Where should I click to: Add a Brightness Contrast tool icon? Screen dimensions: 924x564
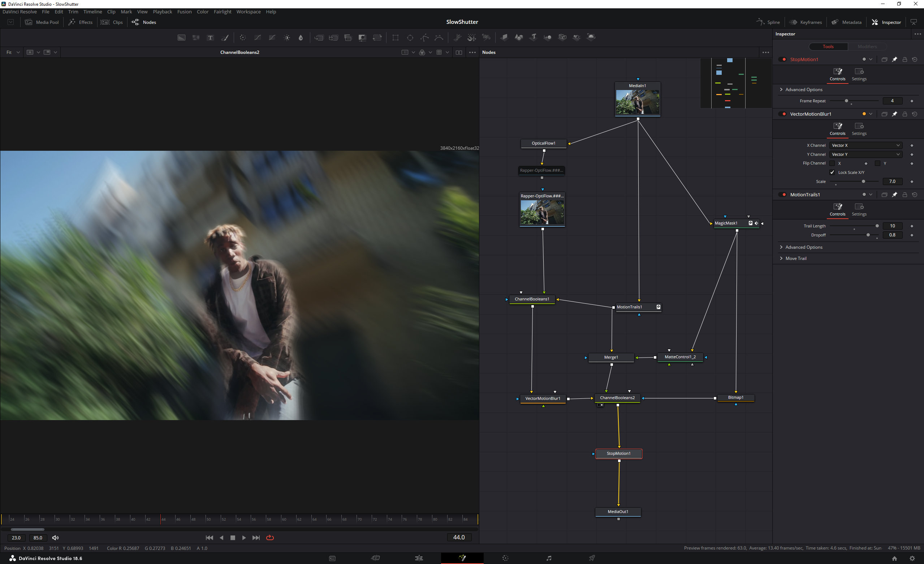pos(287,38)
